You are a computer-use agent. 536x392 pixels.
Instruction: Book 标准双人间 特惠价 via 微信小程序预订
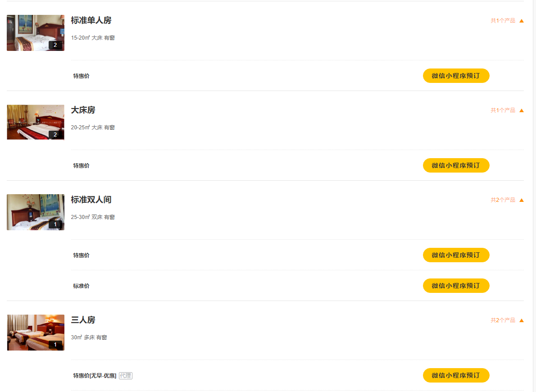(456, 255)
